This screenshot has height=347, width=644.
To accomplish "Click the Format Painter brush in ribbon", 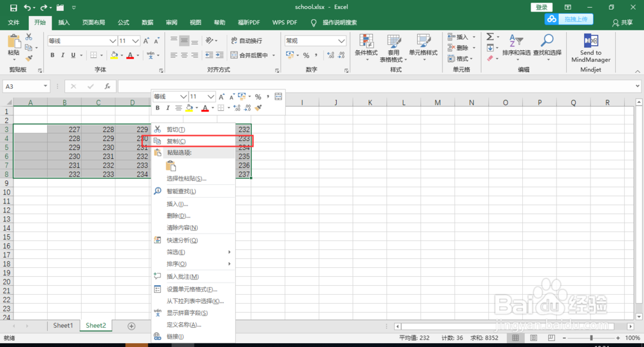I will [x=29, y=59].
